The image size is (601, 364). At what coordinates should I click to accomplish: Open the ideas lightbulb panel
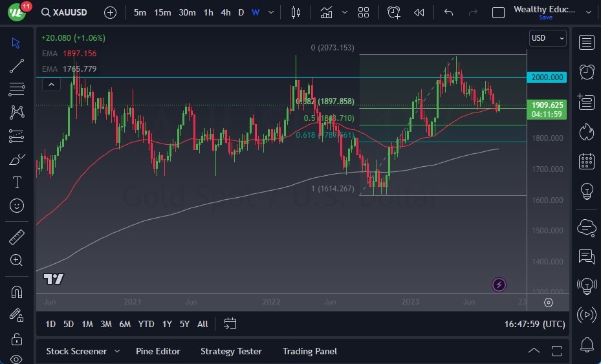pyautogui.click(x=586, y=191)
